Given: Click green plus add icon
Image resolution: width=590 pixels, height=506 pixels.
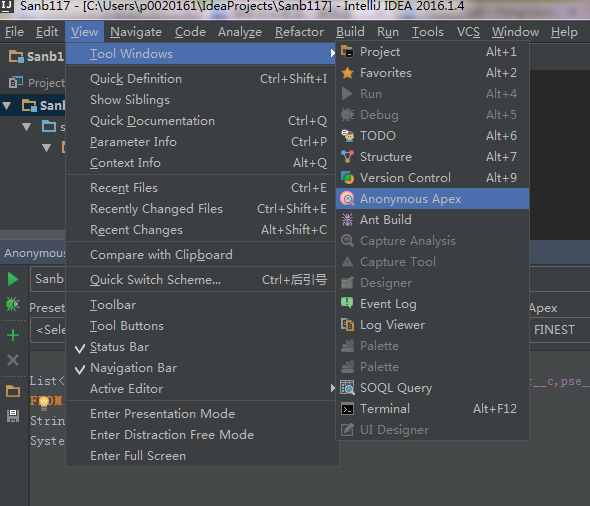Looking at the screenshot, I should 13,335.
